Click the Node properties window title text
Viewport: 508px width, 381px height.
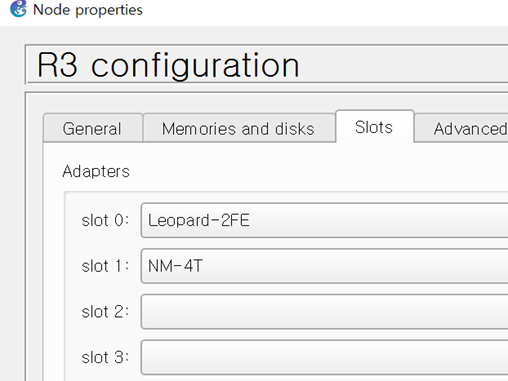pos(88,10)
